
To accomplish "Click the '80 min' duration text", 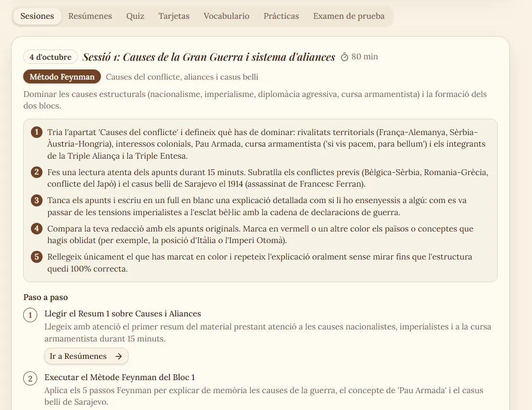I will click(364, 56).
